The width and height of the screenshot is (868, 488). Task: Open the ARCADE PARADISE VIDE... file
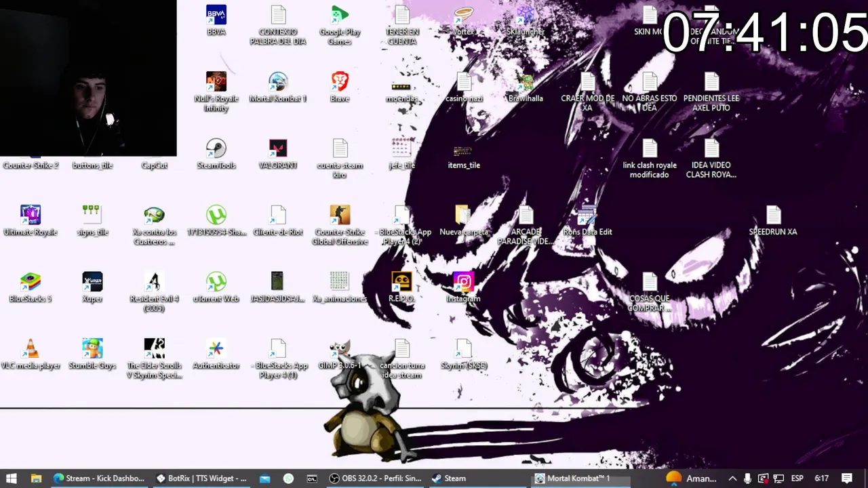[x=526, y=225]
